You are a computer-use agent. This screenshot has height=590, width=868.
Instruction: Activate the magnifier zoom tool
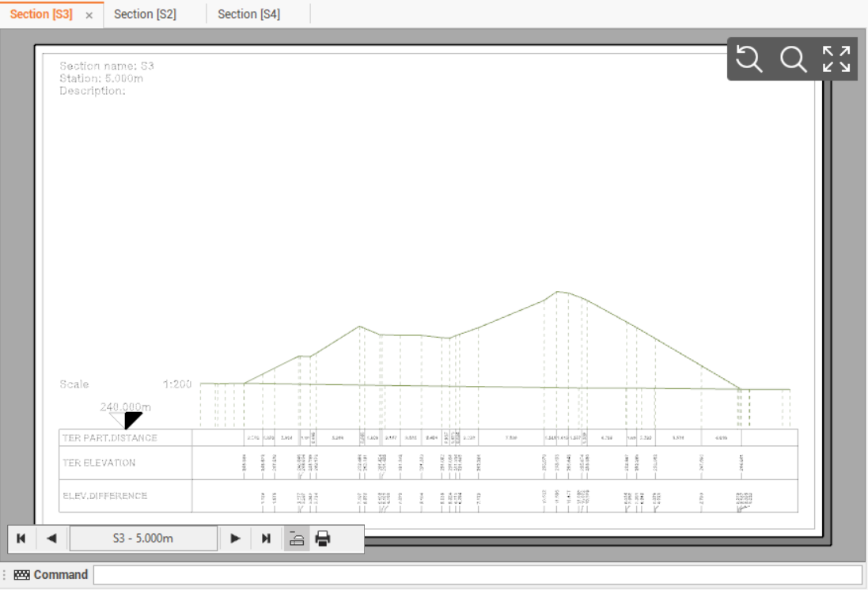[792, 59]
